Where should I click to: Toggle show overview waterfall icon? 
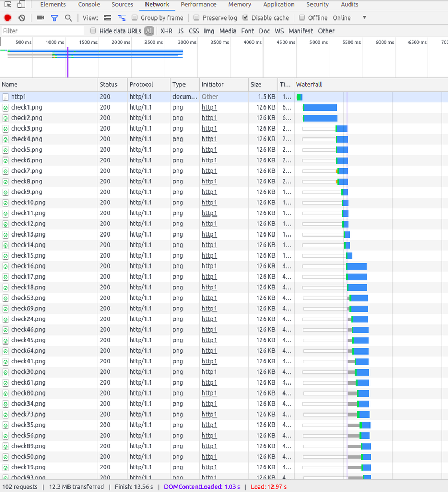[122, 18]
